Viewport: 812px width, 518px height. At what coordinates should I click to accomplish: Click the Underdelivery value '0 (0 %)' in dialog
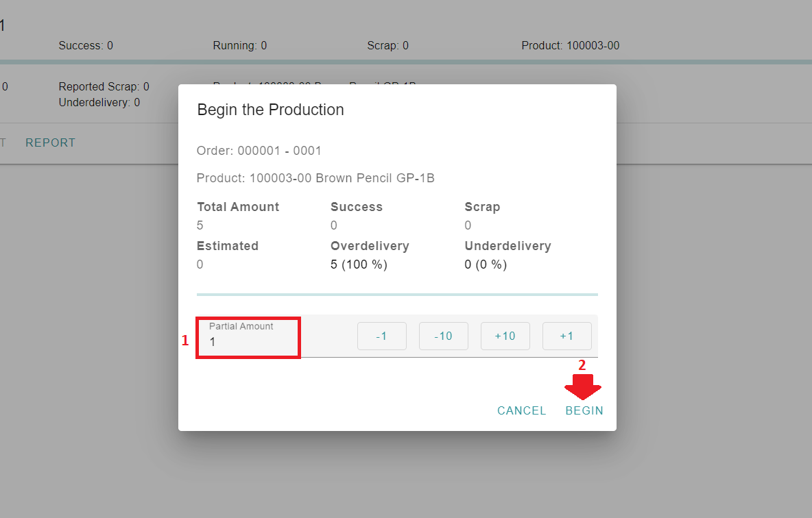(x=486, y=264)
